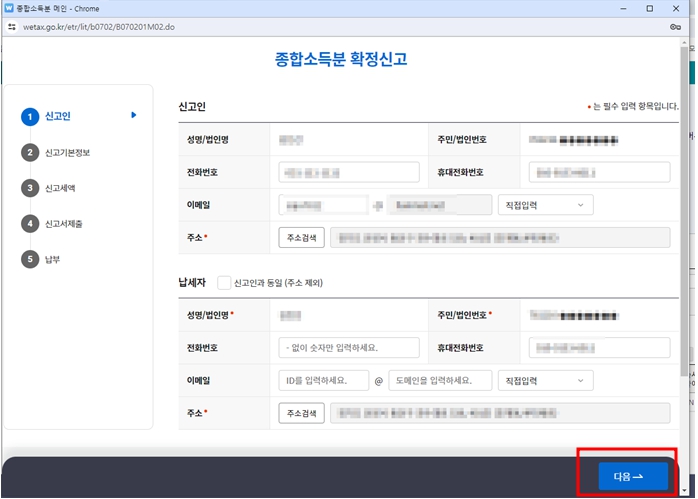This screenshot has width=698, height=499.
Task: Check the 신고인과 동일 checkbox
Action: 224,283
